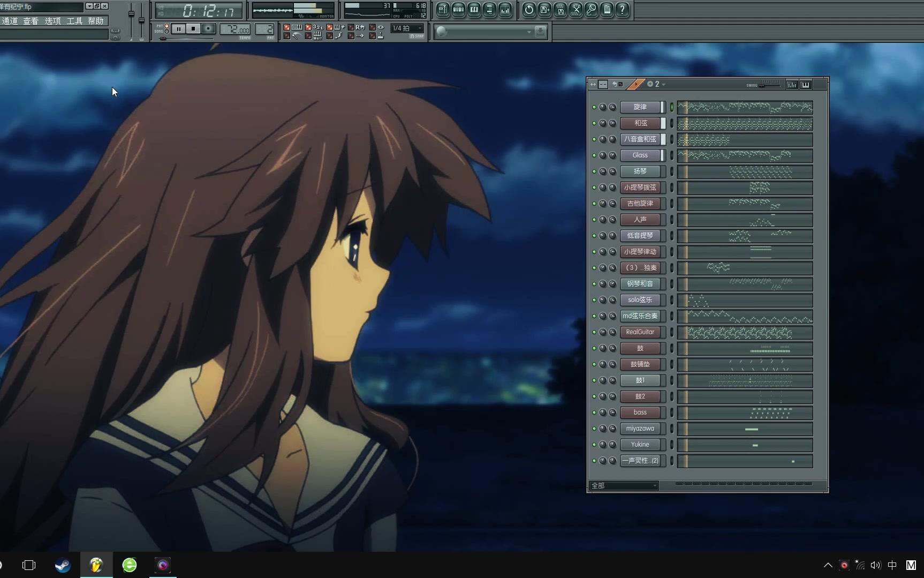Toggle the Yukine channel mute light
The width and height of the screenshot is (924, 578).
pos(594,445)
